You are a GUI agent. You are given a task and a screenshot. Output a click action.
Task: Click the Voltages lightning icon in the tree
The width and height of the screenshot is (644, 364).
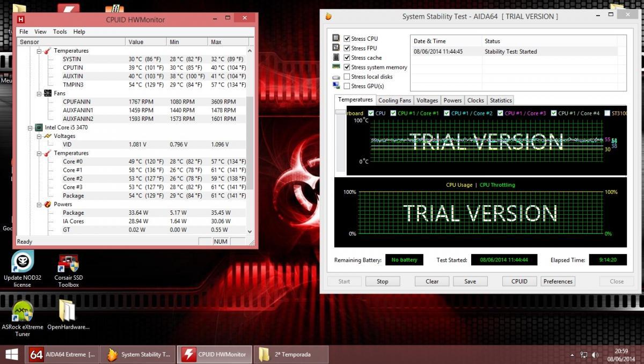click(47, 136)
